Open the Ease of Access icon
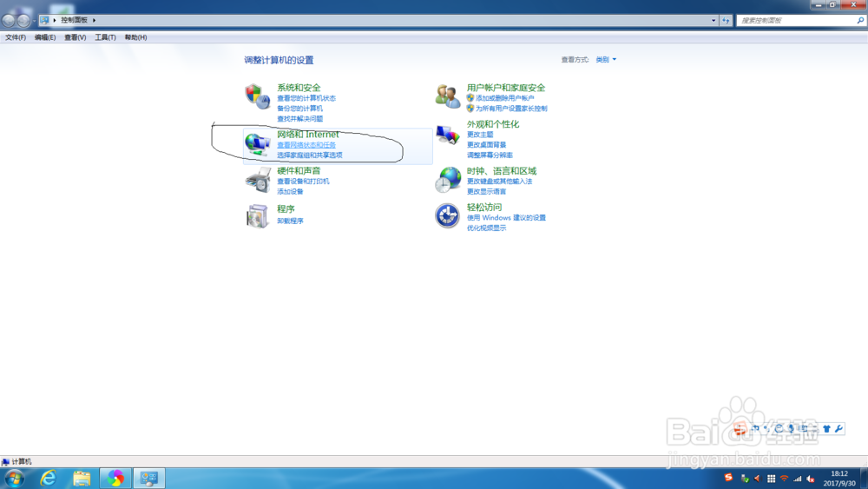Screen dimensions: 868x489 click(447, 215)
